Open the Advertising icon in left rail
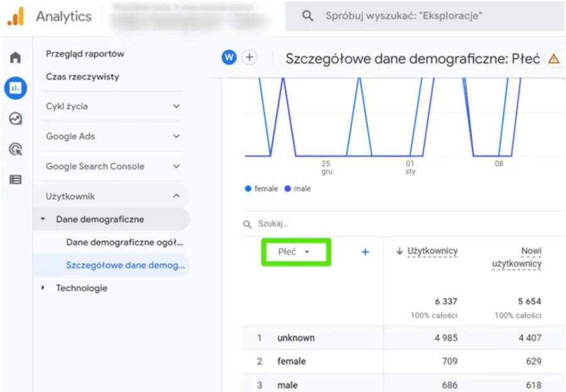566x392 pixels. (16, 149)
